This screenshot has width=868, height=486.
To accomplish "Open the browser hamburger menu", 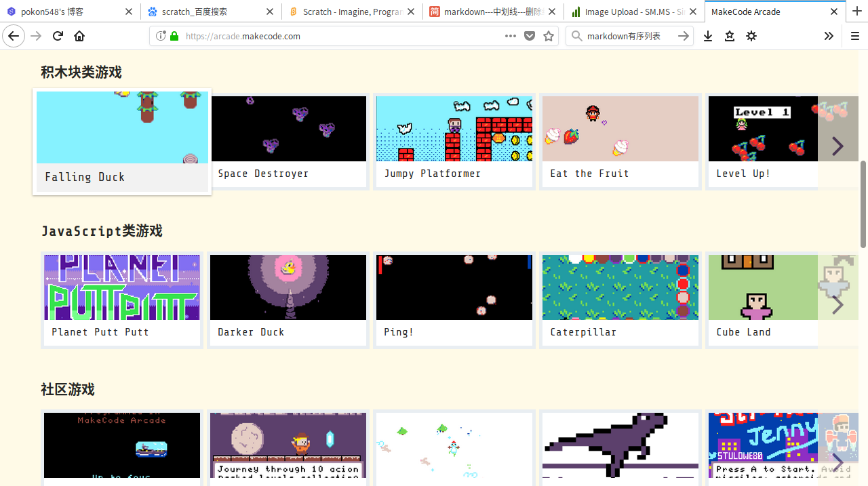I will [x=855, y=36].
